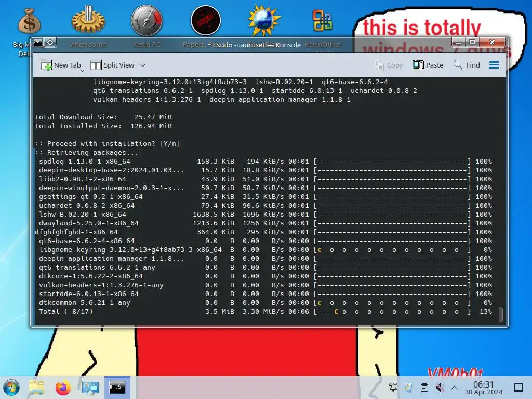Toggle the keep-on-all-desktops pin in the title bar
This screenshot has height=399, width=532.
(50, 43)
